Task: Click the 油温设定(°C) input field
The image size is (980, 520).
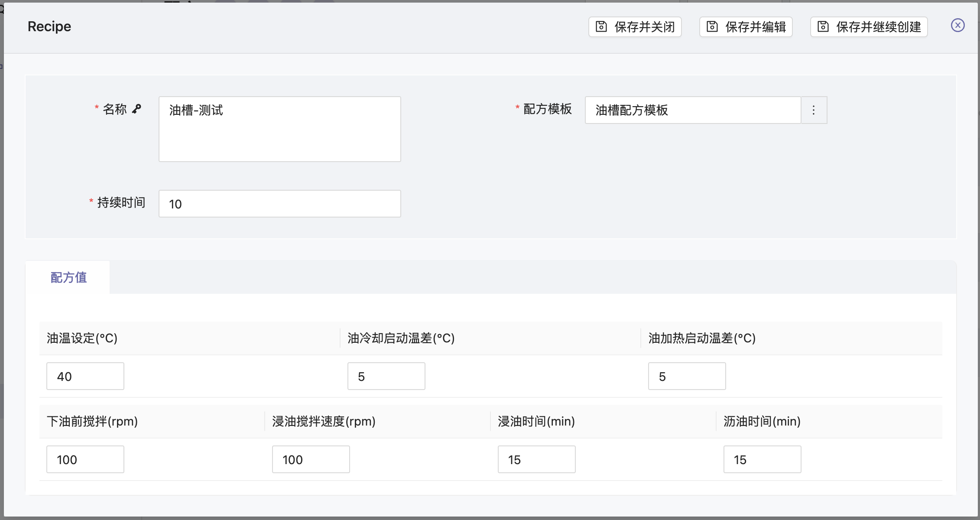Action: click(85, 376)
